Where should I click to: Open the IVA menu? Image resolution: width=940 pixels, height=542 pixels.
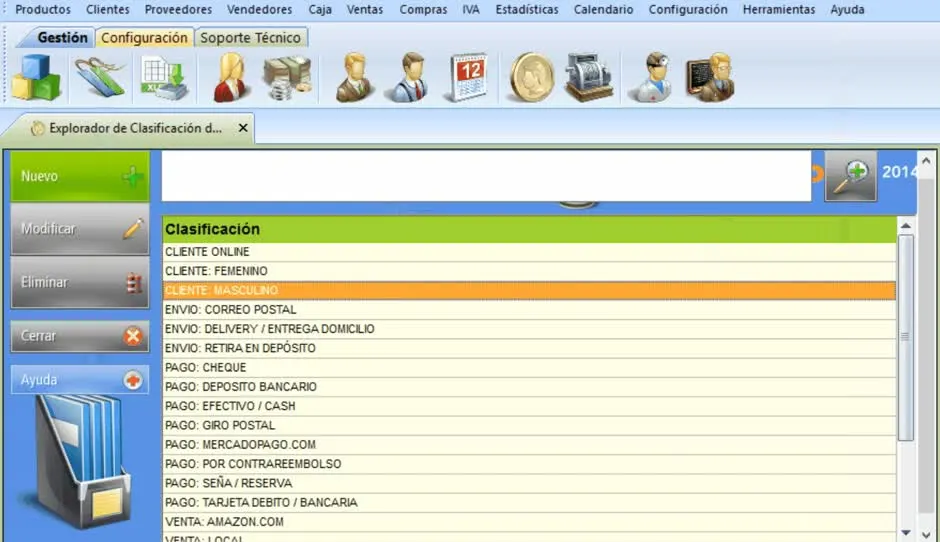[471, 10]
